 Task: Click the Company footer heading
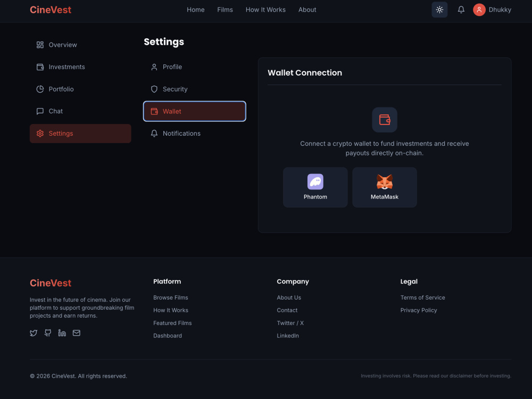pos(293,281)
